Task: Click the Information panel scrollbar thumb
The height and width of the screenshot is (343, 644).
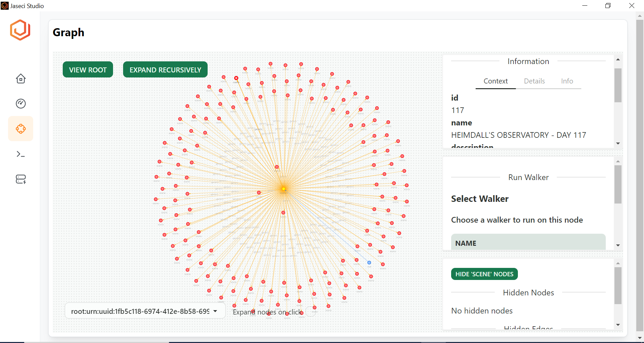Action: point(618,85)
